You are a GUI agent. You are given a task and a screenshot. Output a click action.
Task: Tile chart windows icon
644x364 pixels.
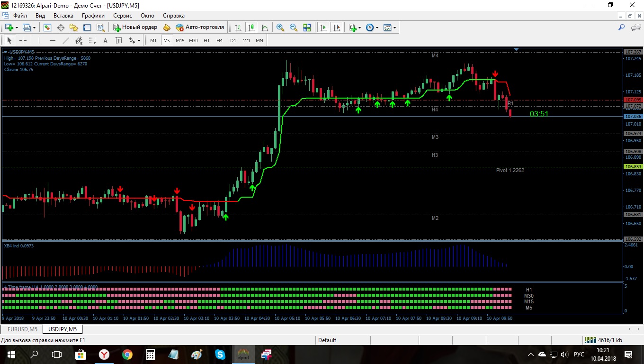(307, 27)
